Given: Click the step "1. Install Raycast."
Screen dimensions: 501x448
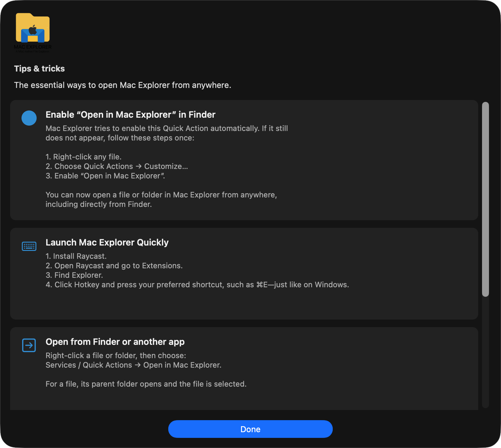Looking at the screenshot, I should coord(76,256).
